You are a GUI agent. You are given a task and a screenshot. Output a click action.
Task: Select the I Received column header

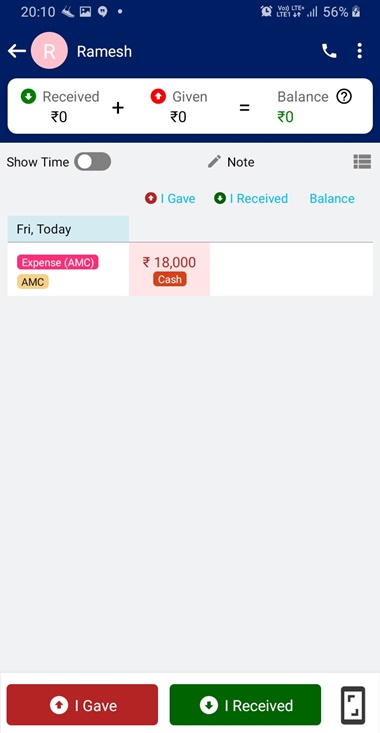(251, 198)
